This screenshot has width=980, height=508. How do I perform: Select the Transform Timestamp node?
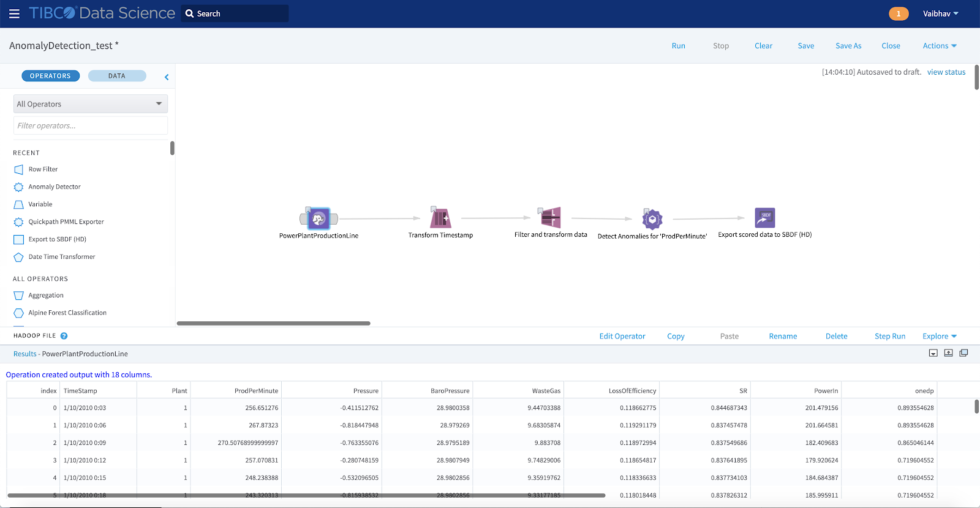click(x=440, y=217)
